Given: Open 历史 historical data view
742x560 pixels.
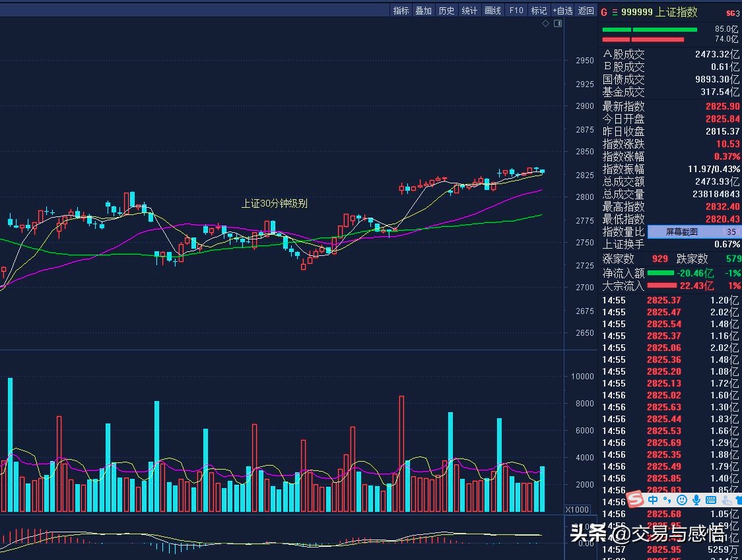Looking at the screenshot, I should (446, 11).
